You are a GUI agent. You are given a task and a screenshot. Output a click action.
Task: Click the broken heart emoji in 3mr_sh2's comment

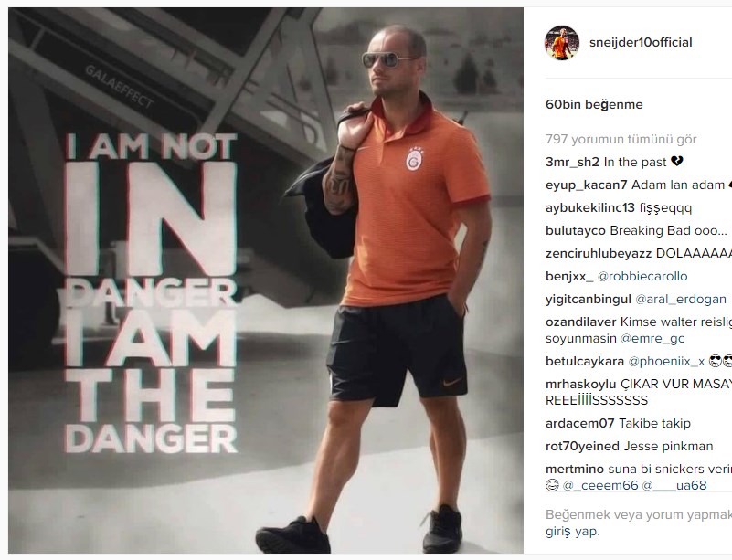click(677, 162)
